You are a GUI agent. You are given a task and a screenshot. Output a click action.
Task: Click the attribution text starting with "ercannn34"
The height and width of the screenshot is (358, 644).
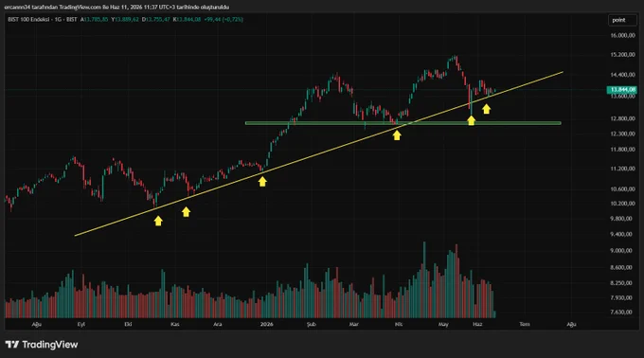pyautogui.click(x=117, y=7)
